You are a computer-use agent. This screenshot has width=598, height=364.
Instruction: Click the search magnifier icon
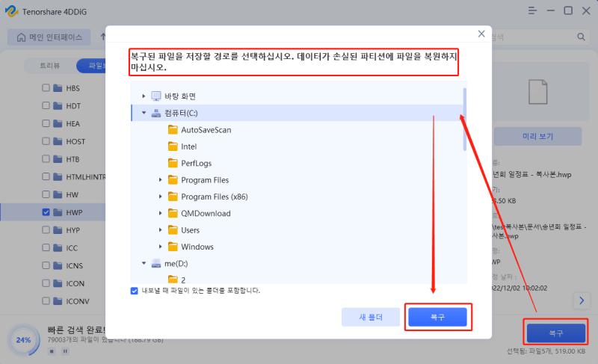tap(581, 37)
